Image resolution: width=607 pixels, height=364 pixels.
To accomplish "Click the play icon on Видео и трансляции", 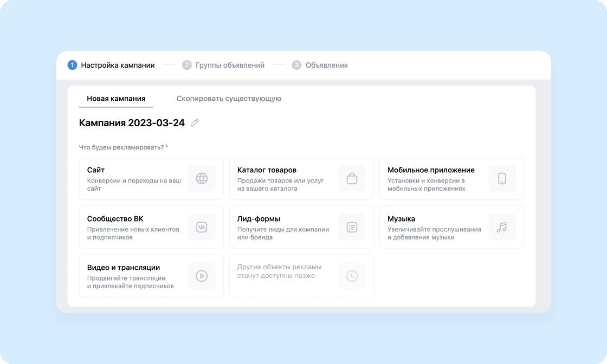I will click(x=202, y=276).
